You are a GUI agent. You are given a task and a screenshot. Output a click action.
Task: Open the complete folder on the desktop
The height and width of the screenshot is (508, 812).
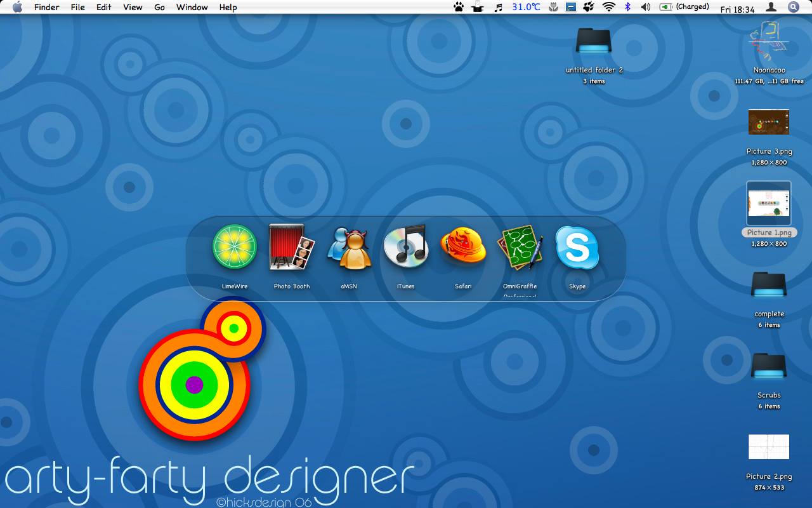(x=769, y=285)
